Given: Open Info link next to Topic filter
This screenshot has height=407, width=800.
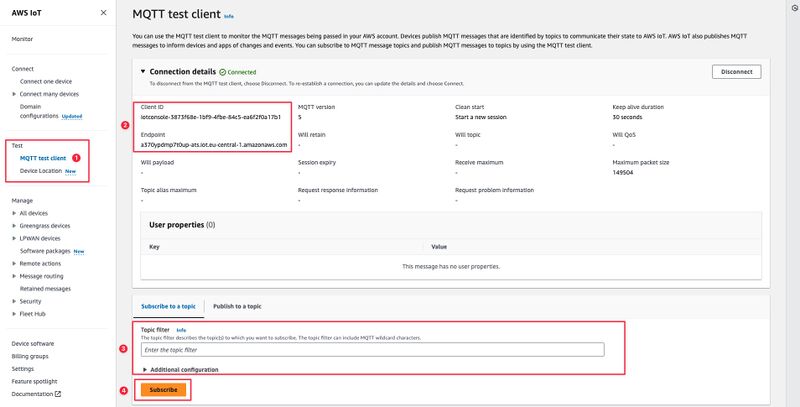Looking at the screenshot, I should tap(182, 329).
